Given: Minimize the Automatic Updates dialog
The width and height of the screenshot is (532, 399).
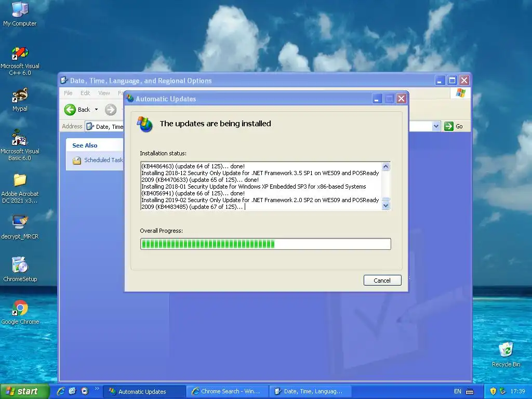Looking at the screenshot, I should point(377,99).
